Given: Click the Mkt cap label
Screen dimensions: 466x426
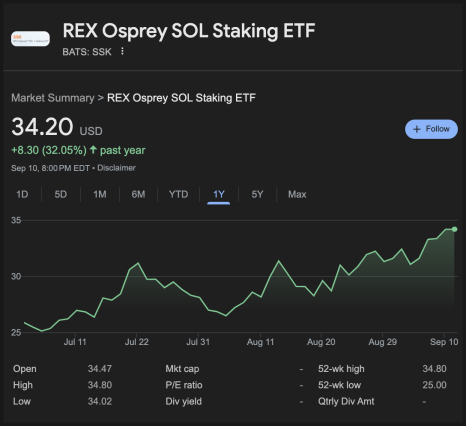Looking at the screenshot, I should [x=182, y=369].
